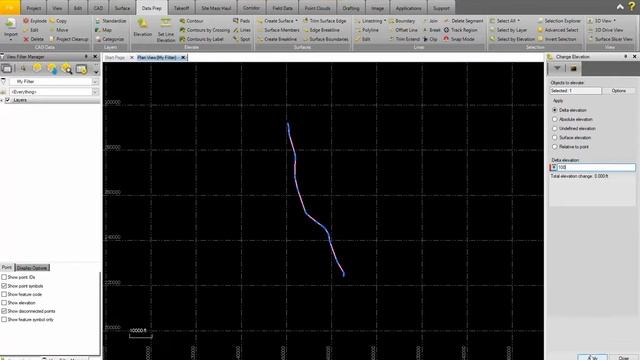Choose Contours by Crossing tool
This screenshot has width=640, height=360.
[x=204, y=30]
